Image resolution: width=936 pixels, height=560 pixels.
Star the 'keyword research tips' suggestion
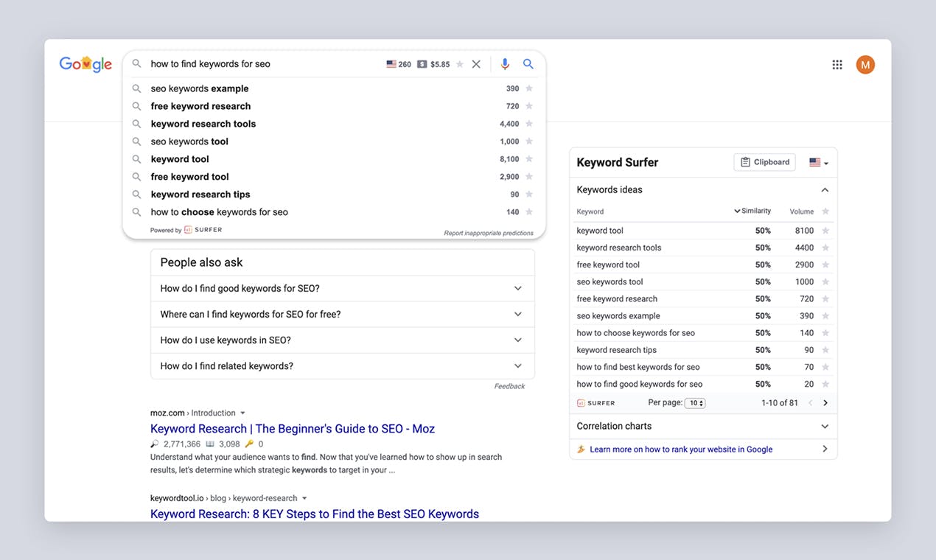pos(529,195)
